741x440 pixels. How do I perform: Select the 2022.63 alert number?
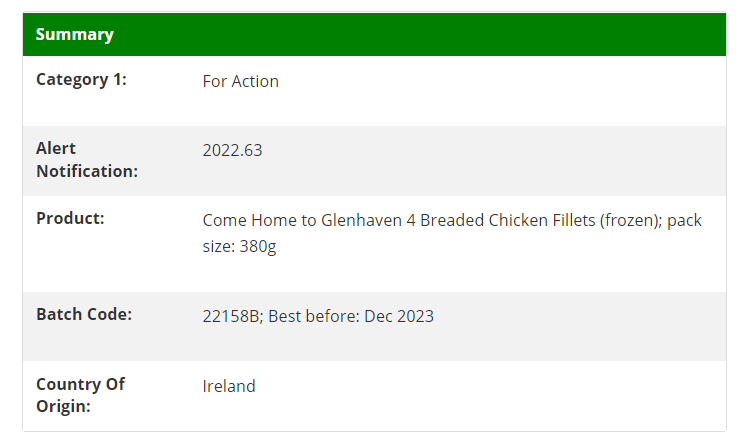tap(232, 150)
